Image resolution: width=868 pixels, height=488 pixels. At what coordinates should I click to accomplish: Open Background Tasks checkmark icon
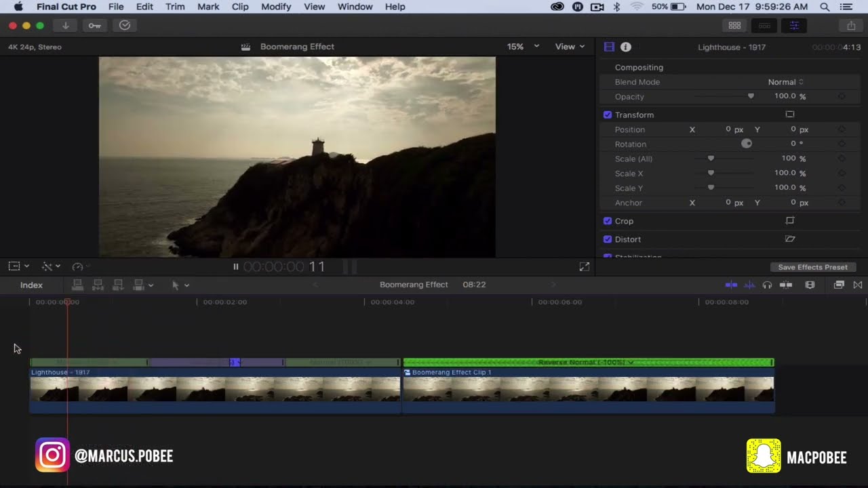[x=125, y=26]
